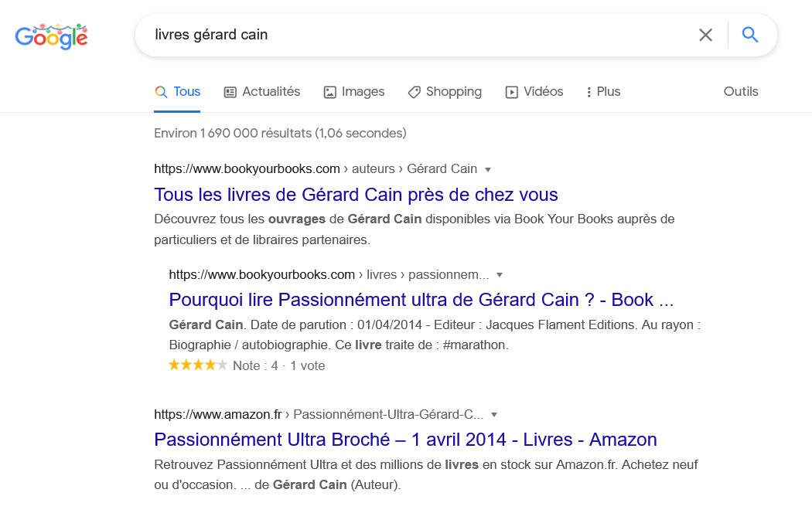Open the Outils tools menu
Viewport: 812px width, 513px height.
741,91
